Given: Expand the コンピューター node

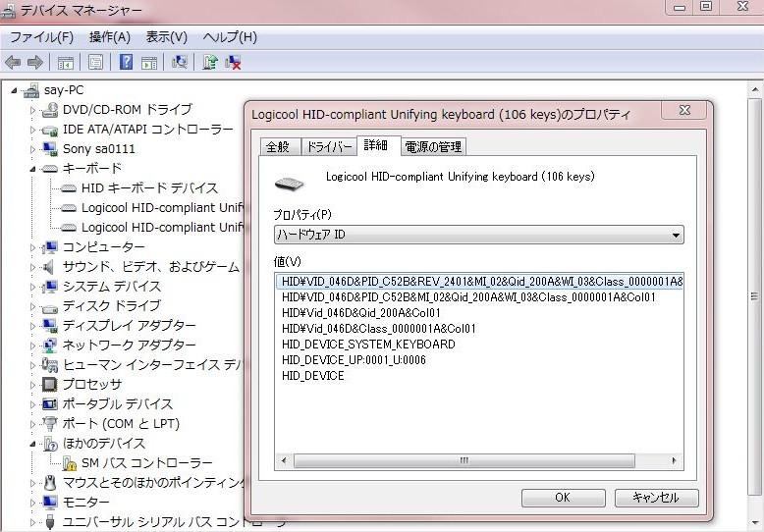Looking at the screenshot, I should (x=32, y=247).
